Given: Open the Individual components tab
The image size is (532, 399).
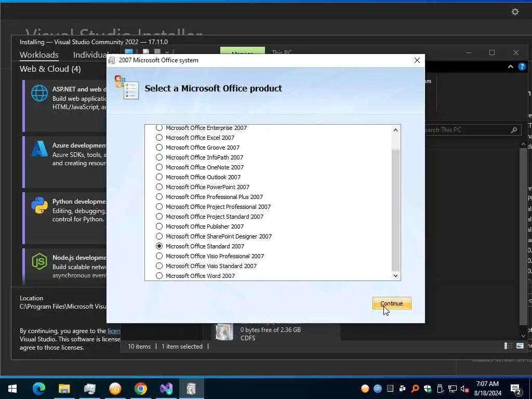Looking at the screenshot, I should (x=90, y=55).
